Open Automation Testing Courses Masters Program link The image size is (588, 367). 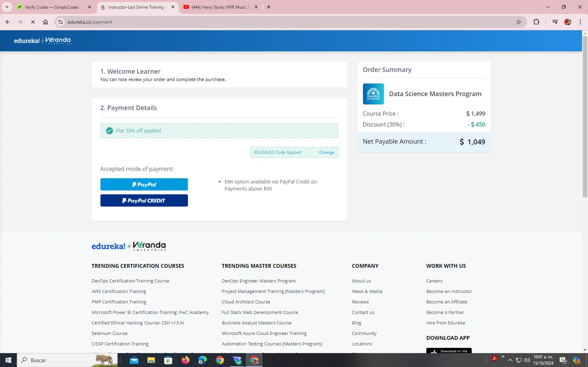(272, 344)
